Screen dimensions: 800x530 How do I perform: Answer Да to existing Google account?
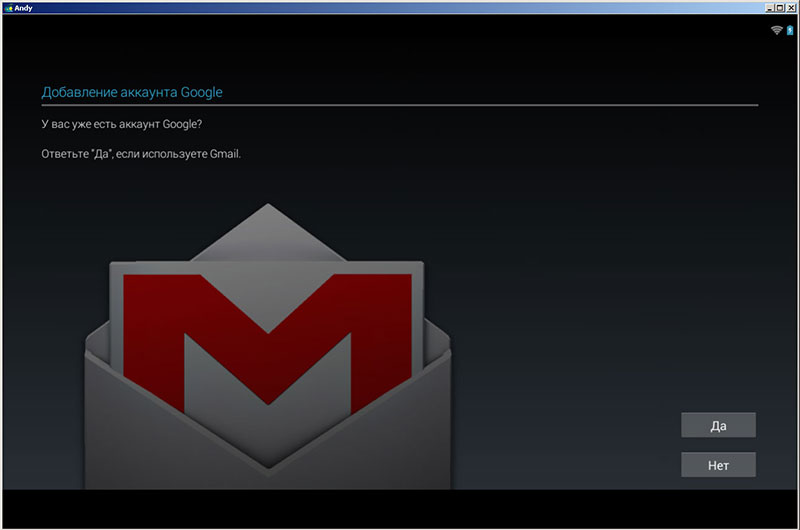pyautogui.click(x=718, y=425)
